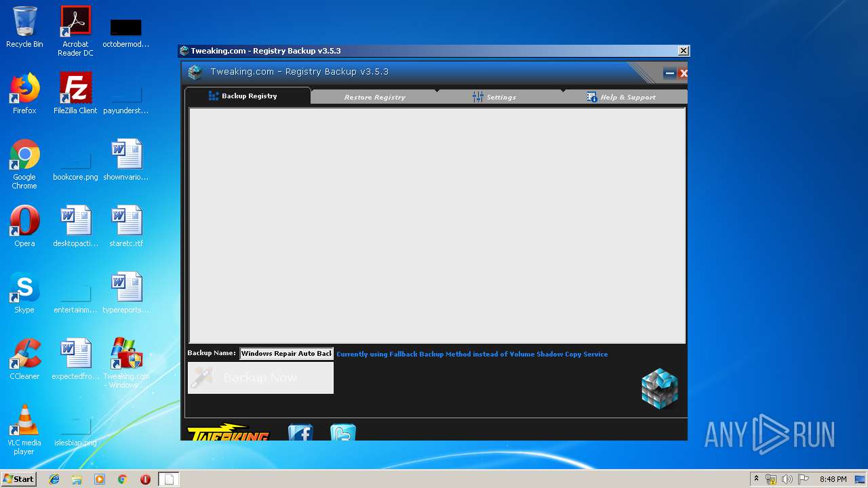Select the shownvario document icon

pos(126,160)
